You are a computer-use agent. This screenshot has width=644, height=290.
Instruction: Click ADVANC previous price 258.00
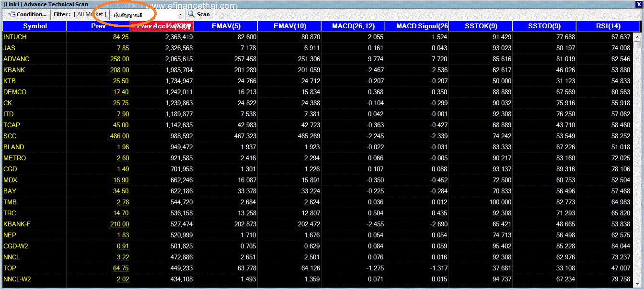(x=119, y=59)
